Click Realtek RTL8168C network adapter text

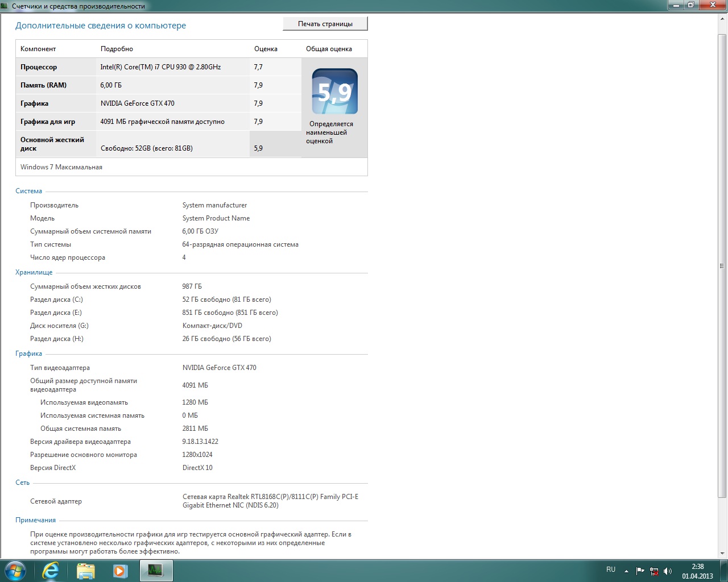[x=270, y=501]
